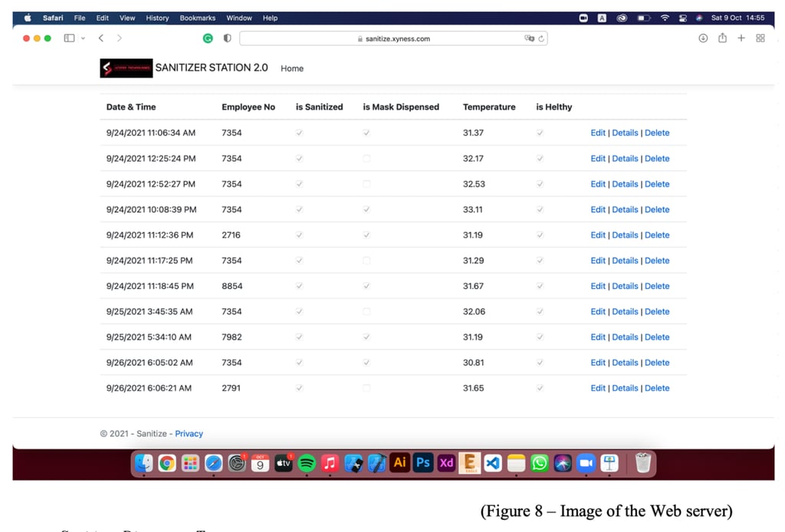Toggle is Mask Dispensed for 11:17:25 PM row
Image resolution: width=785 pixels, height=532 pixels.
click(x=366, y=260)
